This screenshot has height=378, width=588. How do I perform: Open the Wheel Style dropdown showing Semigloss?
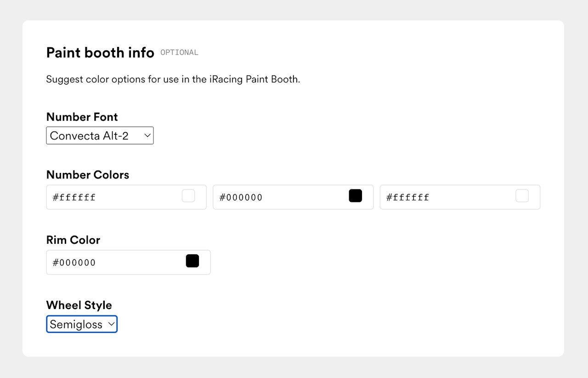coord(76,324)
